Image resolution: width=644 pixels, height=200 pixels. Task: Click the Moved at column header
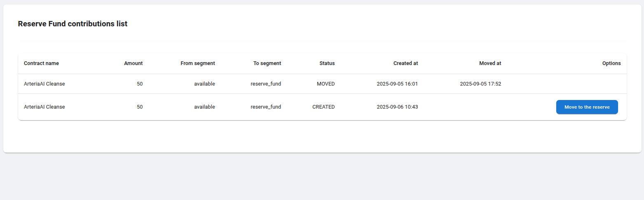point(490,63)
